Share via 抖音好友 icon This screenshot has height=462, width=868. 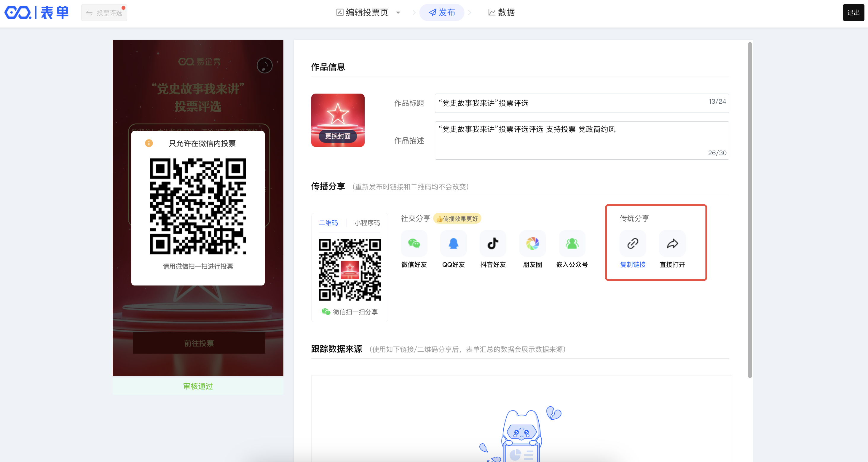[x=493, y=243]
